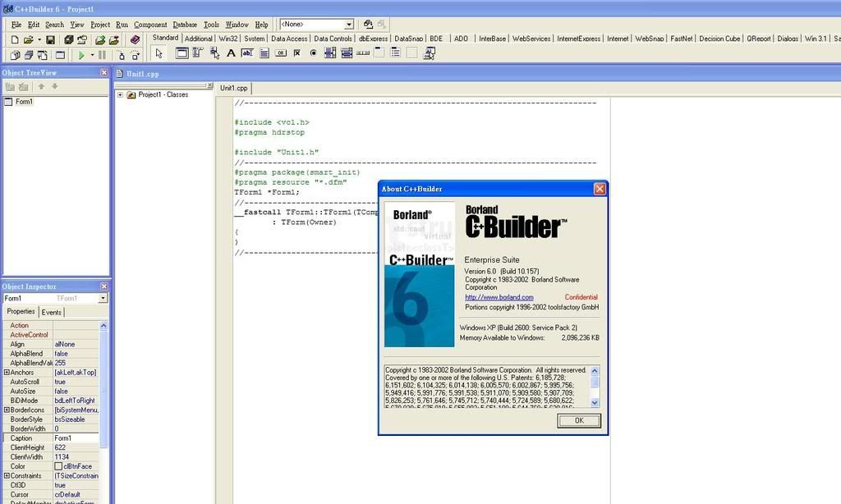This screenshot has height=504, width=841.
Task: Click the BorderStyle value bsSizeable
Action: tap(76, 419)
